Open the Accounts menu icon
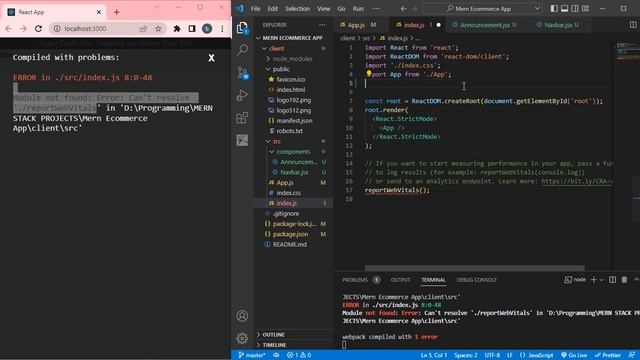Screen dimensions: 640x360 point(242,316)
